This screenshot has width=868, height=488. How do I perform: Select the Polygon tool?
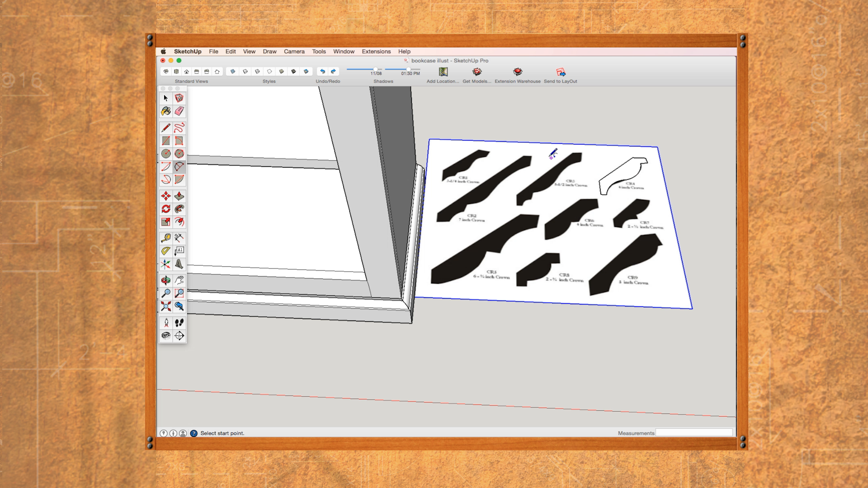pos(179,154)
